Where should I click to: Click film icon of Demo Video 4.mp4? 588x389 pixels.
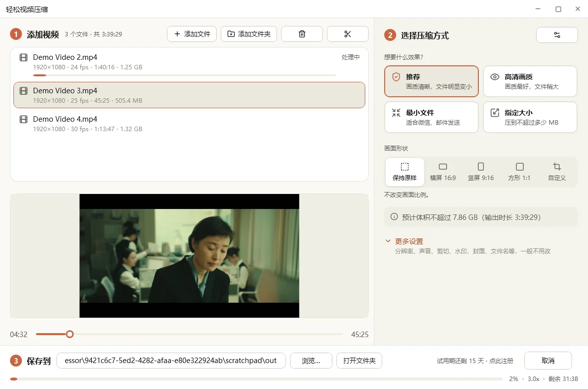pos(23,119)
